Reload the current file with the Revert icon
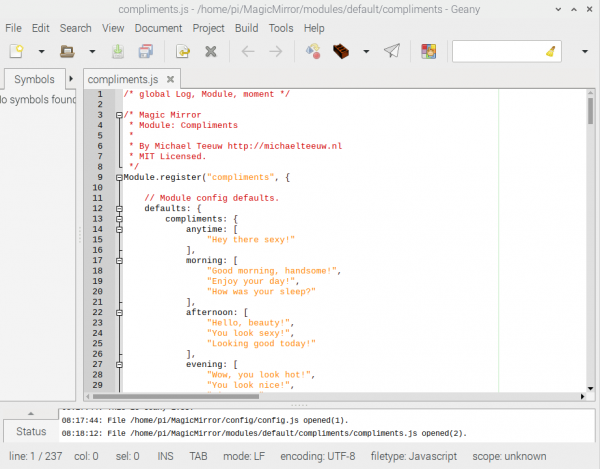Image resolution: width=600 pixels, height=469 pixels. pos(183,51)
